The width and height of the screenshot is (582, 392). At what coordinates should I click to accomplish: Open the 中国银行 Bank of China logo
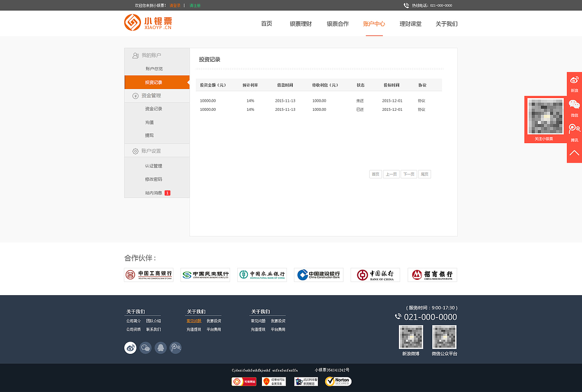coord(375,275)
